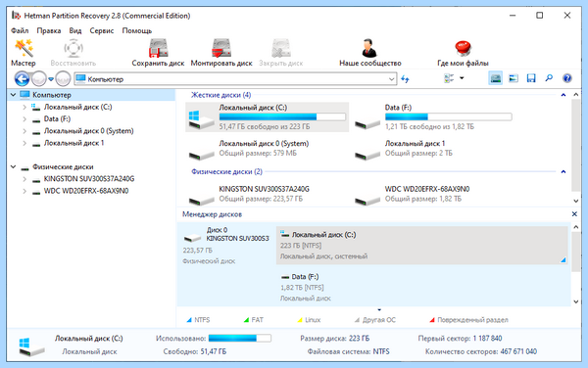This screenshot has height=368, width=588.
Task: Select Локальный диск (C:) partition in disk manager
Action: 421,246
